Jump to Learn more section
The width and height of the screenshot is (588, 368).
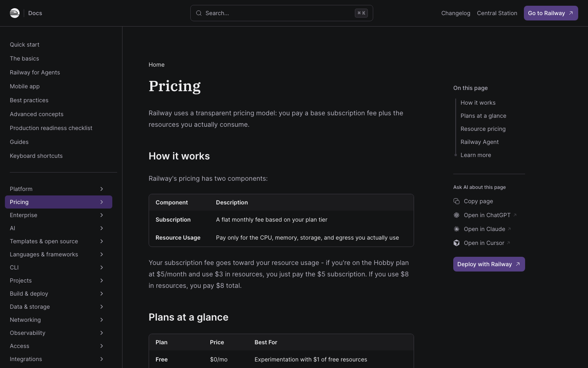pyautogui.click(x=476, y=155)
